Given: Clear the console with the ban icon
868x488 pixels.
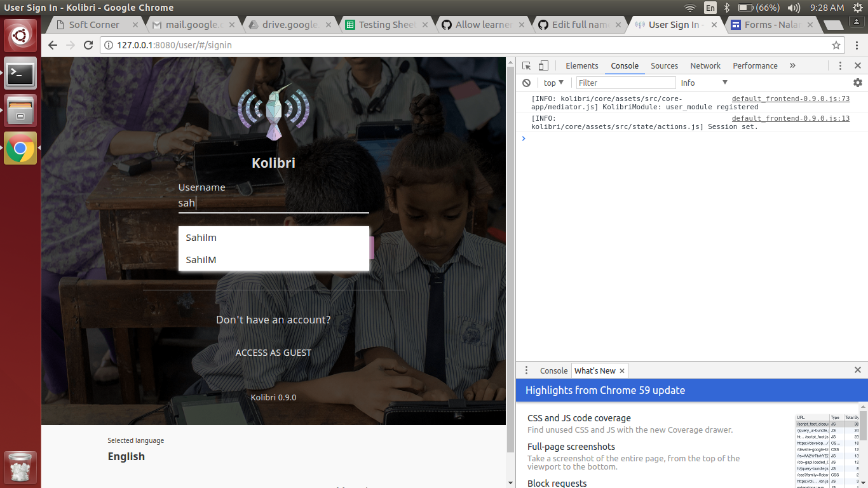Looking at the screenshot, I should pyautogui.click(x=526, y=83).
